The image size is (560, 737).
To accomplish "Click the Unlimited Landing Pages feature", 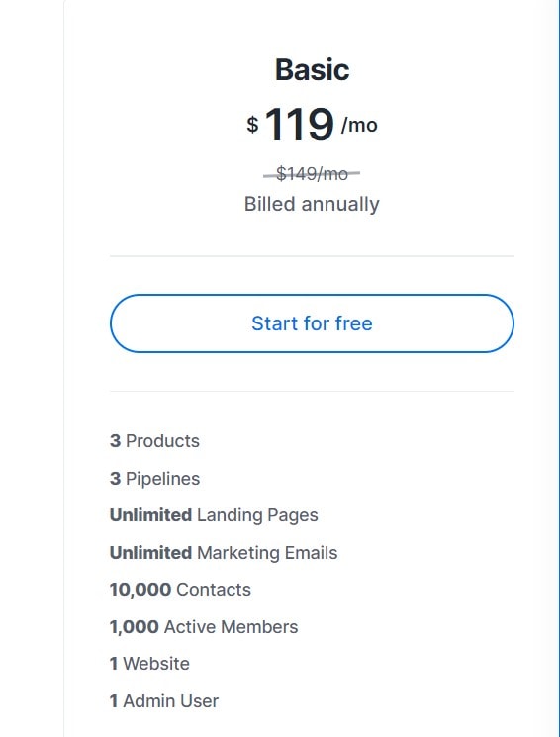I will tap(214, 515).
